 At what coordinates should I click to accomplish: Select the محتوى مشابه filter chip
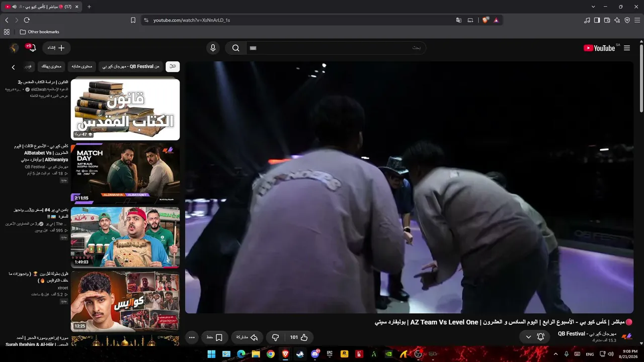pos(82,66)
